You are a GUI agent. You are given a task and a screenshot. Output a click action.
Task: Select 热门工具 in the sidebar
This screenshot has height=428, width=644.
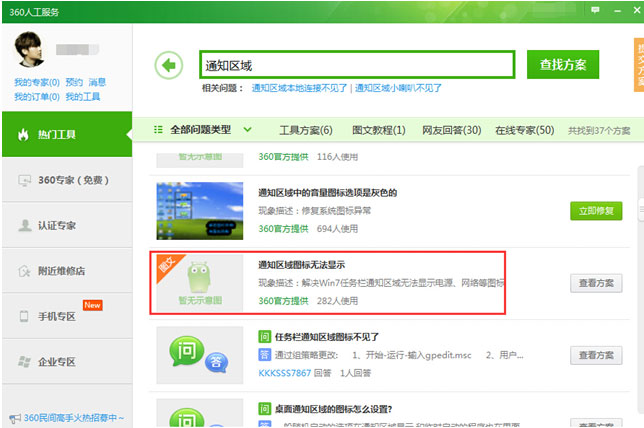pyautogui.click(x=67, y=134)
